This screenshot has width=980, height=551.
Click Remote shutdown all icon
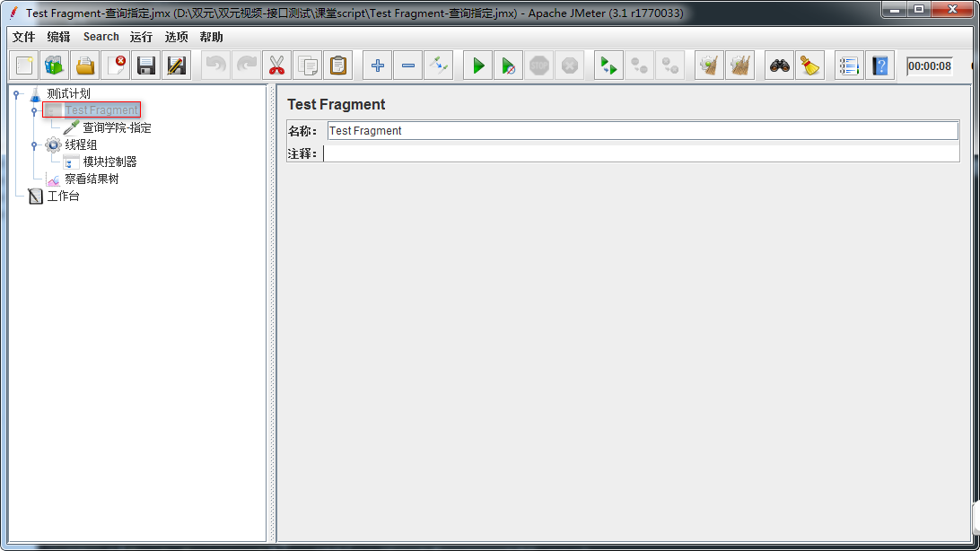[670, 66]
